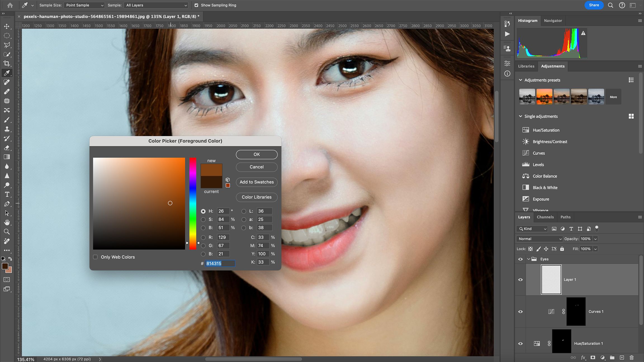Enable Only Web Colors checkbox
Screen dimensions: 644x362
(95, 257)
